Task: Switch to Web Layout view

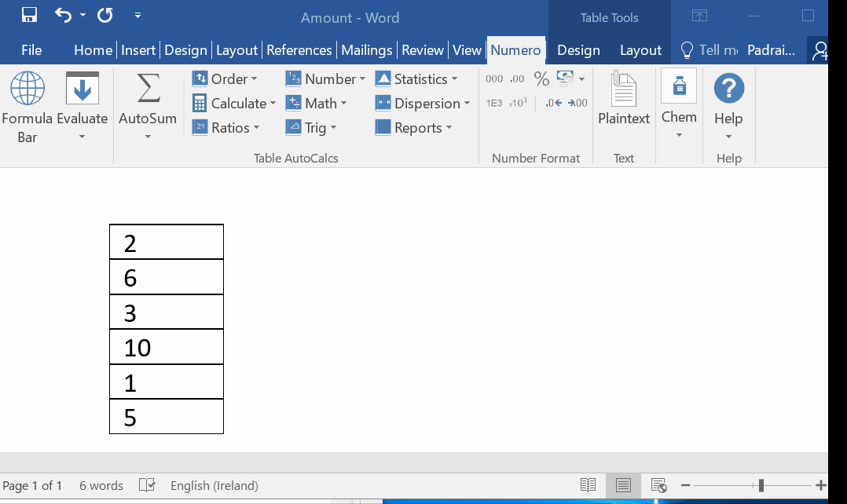Action: (658, 485)
